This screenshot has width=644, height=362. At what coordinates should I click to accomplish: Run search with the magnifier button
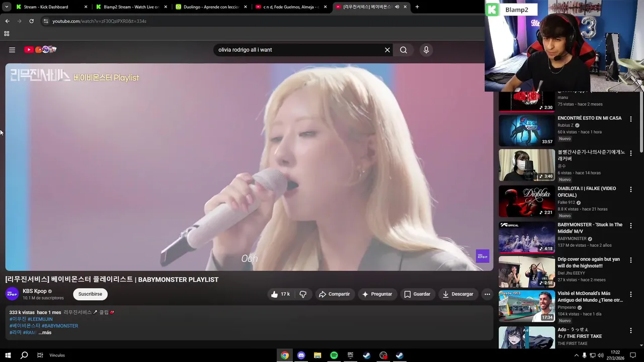pos(404,50)
